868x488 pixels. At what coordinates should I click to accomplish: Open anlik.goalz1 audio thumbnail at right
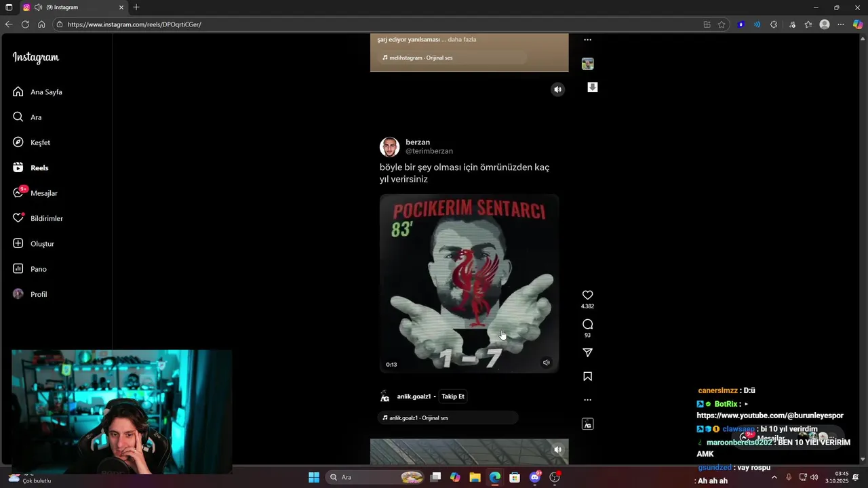[587, 424]
